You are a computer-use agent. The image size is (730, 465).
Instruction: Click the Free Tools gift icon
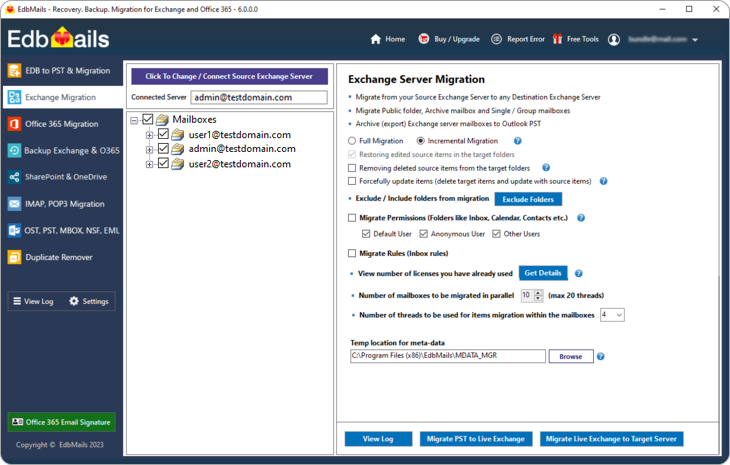(x=557, y=39)
